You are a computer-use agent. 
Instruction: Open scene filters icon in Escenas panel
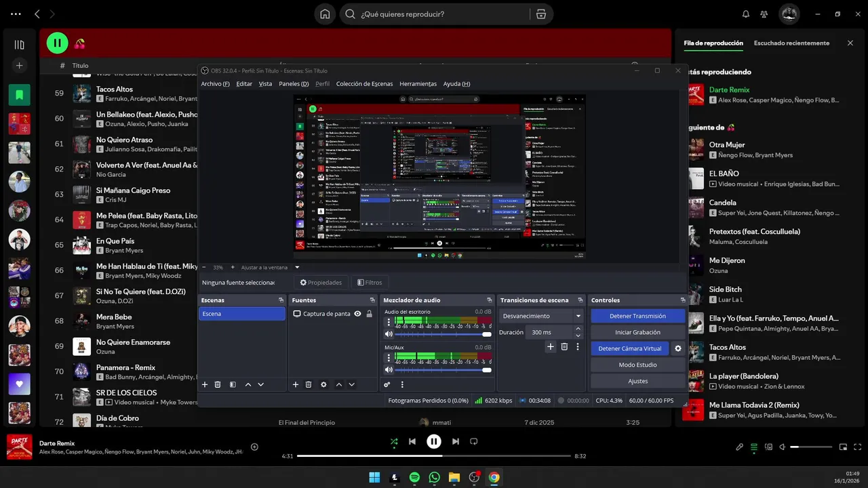(x=233, y=384)
